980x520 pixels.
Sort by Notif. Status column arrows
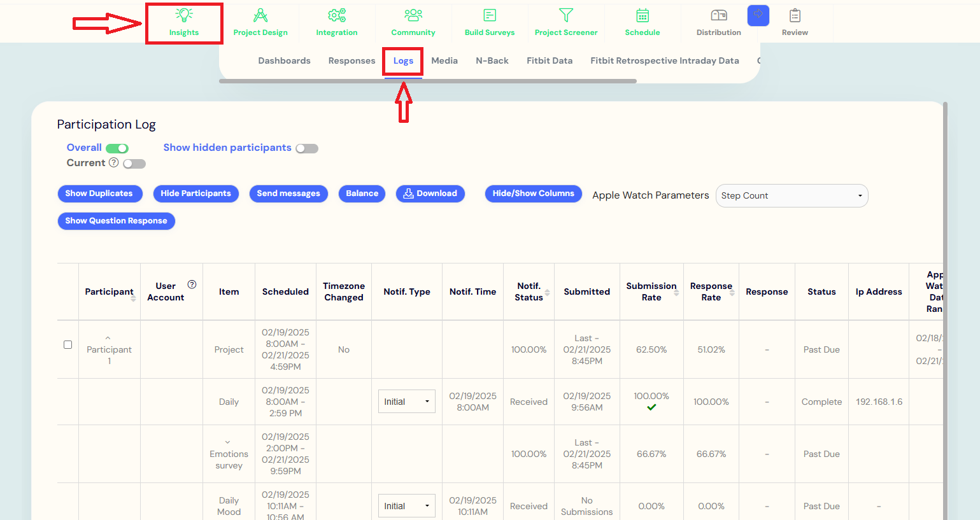pos(547,292)
